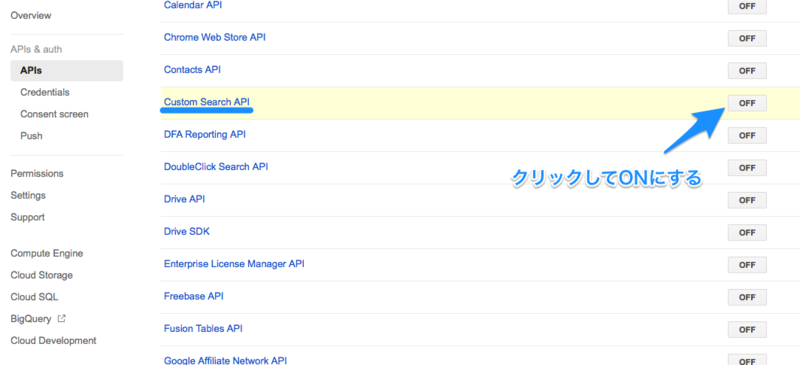Enable the Chrome Web Store API toggle
This screenshot has width=800, height=365.
coord(747,38)
